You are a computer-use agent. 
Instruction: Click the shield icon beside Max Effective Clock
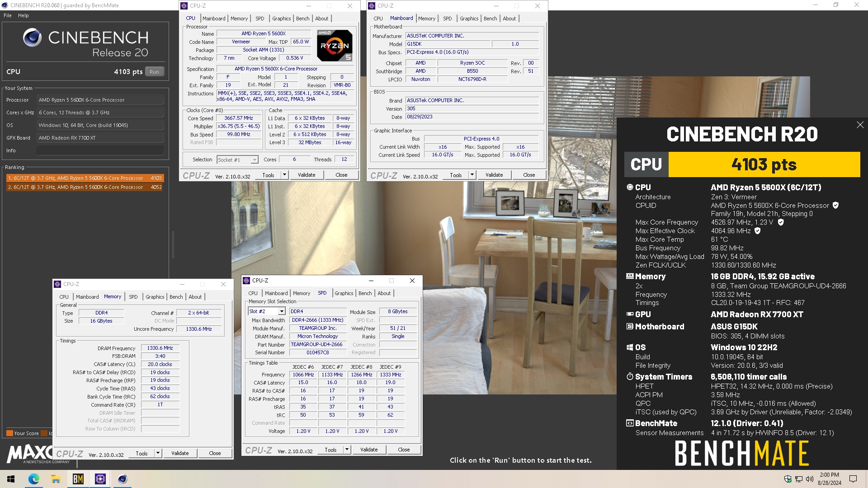[x=758, y=230]
